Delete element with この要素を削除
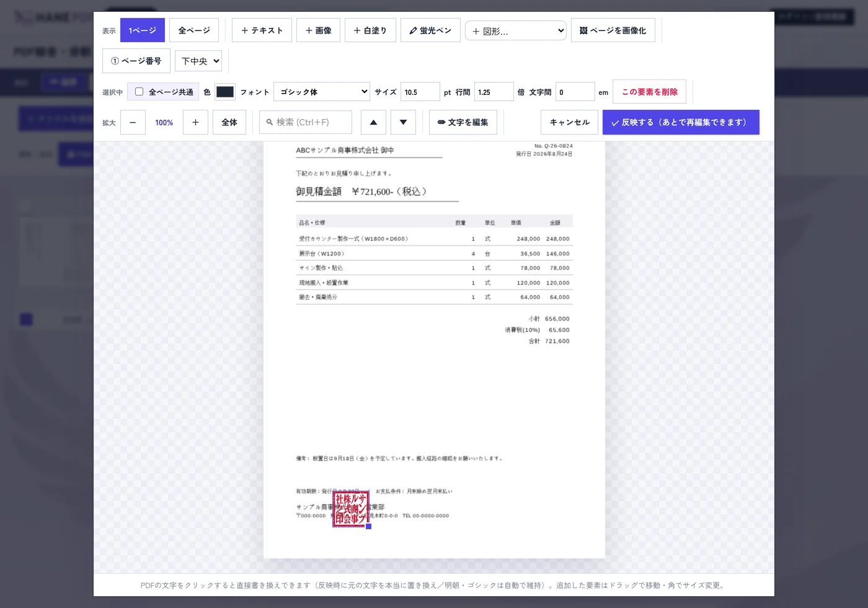Screen dimensions: 868x608 pos(650,92)
